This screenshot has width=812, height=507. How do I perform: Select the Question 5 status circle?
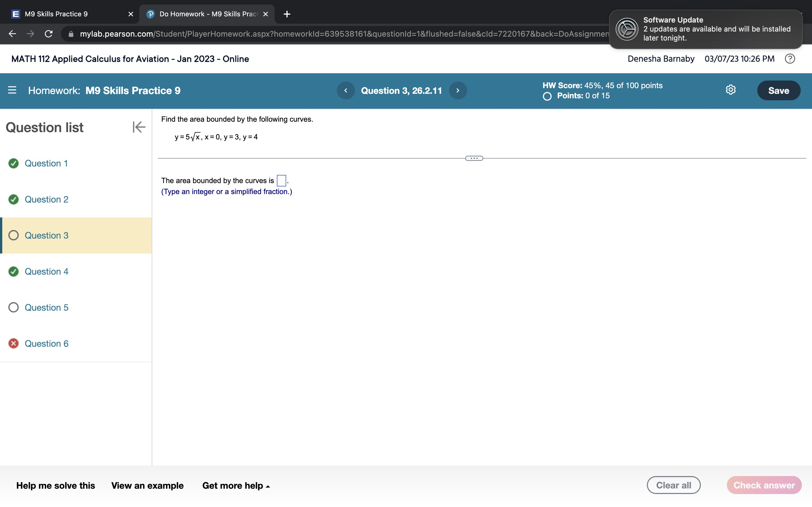[x=14, y=308]
